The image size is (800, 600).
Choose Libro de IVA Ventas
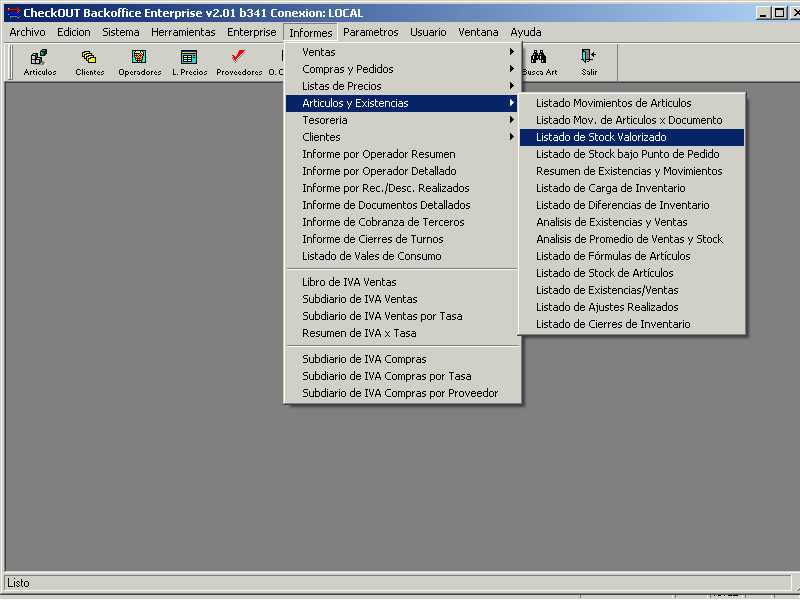[x=402, y=282]
